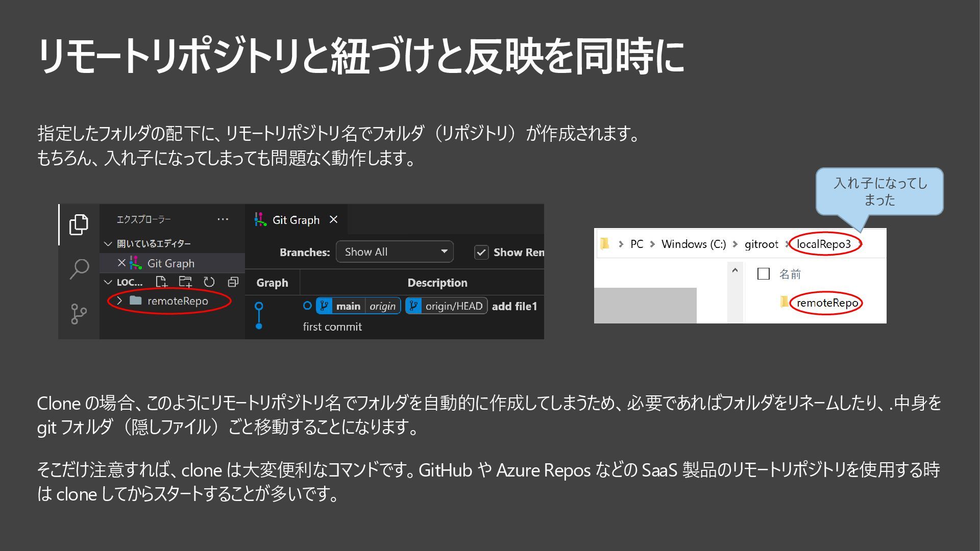
Task: Select the Git Graph editor tab
Action: pyautogui.click(x=296, y=220)
